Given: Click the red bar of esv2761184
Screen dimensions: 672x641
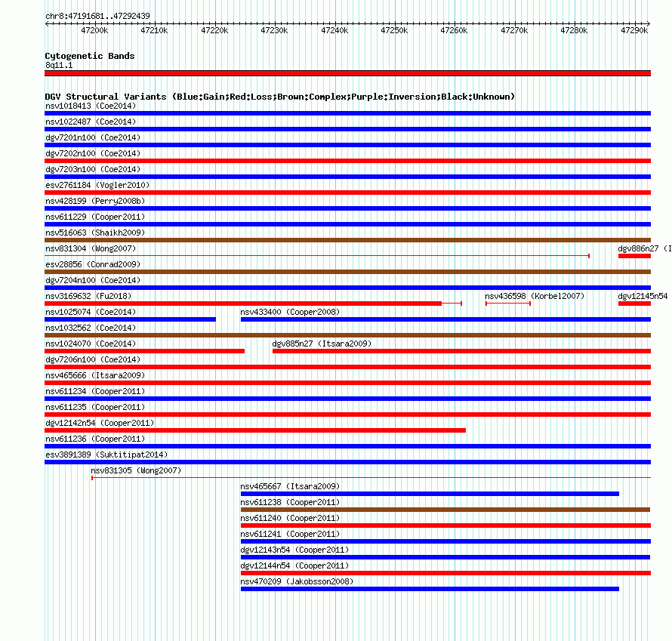Looking at the screenshot, I should [x=347, y=193].
